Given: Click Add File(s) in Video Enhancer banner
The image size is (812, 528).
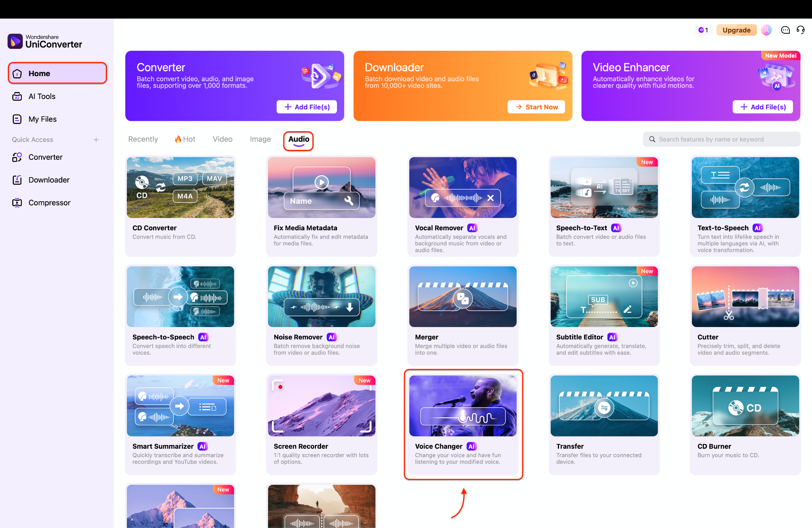Looking at the screenshot, I should tap(763, 107).
